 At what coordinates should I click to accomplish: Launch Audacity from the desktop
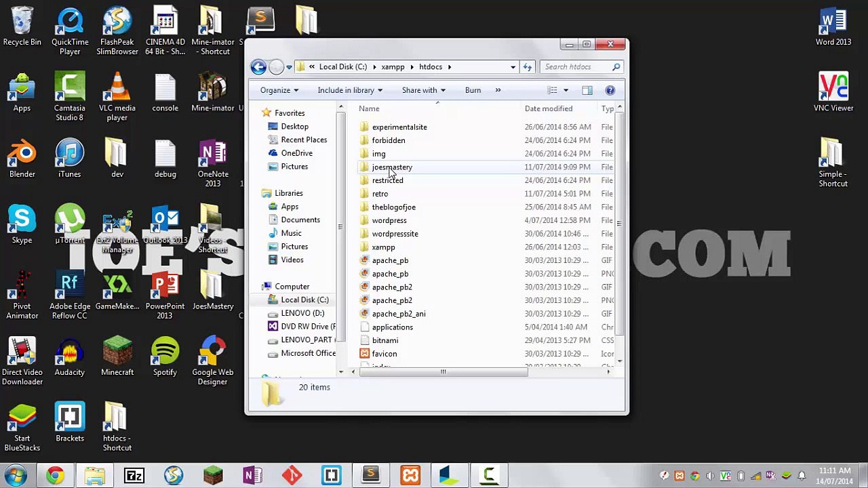[70, 357]
